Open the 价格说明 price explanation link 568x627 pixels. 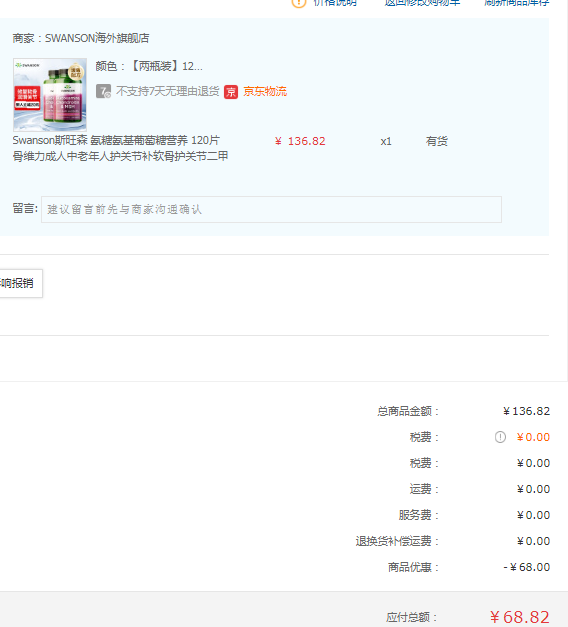click(335, 3)
